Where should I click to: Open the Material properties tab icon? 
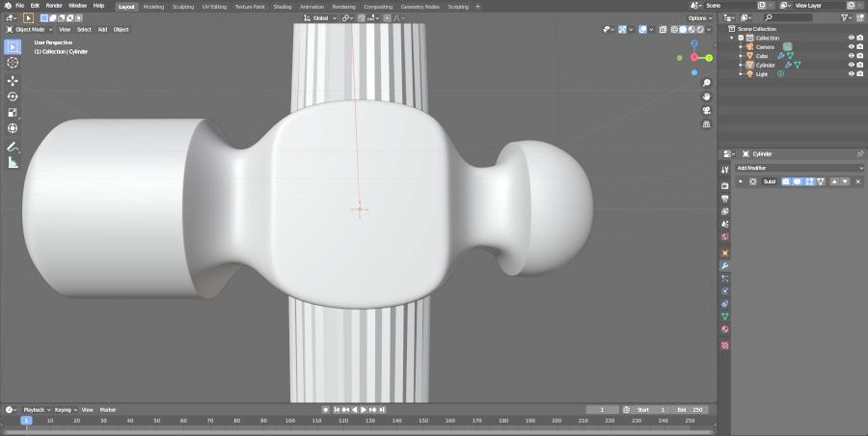pyautogui.click(x=724, y=331)
